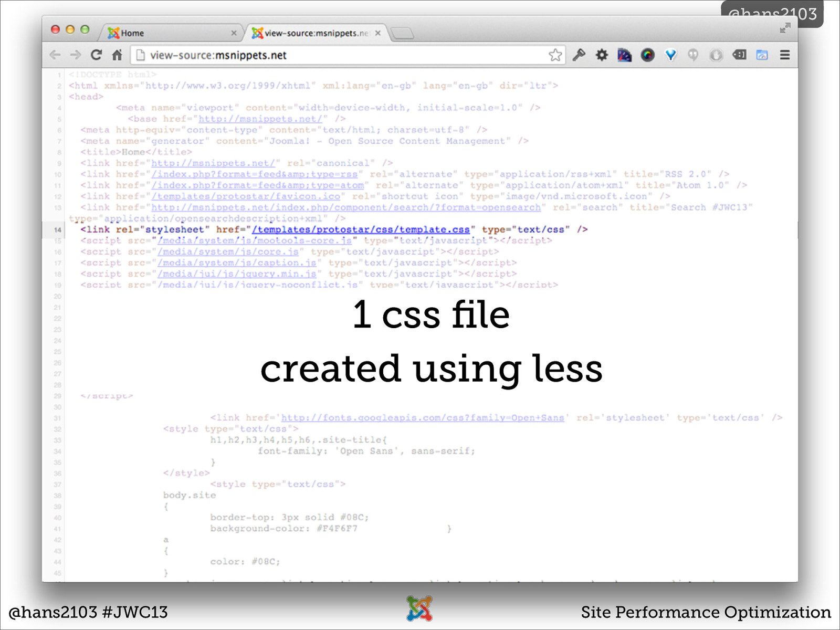Click the 'font-family: Open Sans' line

point(366,451)
